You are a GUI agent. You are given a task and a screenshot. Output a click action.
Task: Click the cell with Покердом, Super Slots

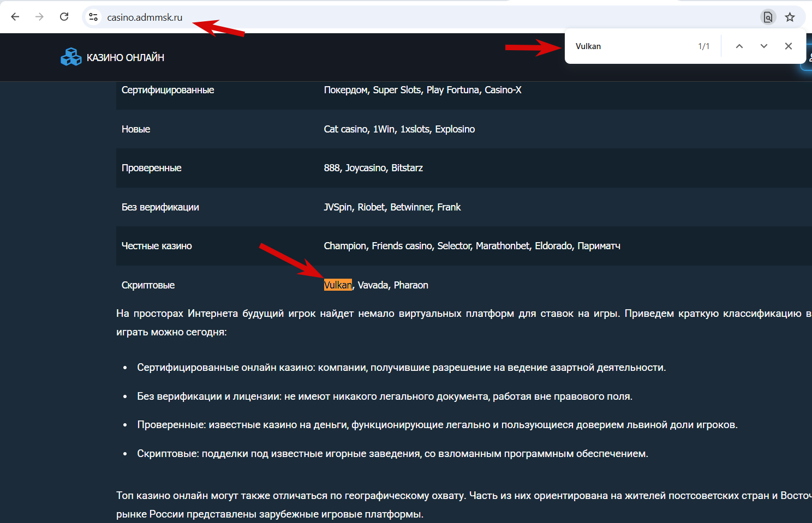pos(422,90)
